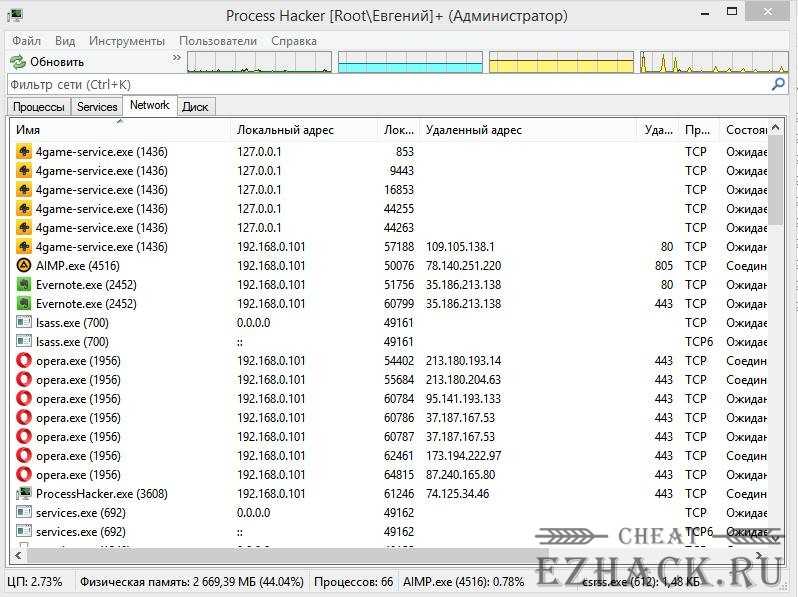
Task: Click the lsass.exe icon on TCP6 row
Action: click(24, 342)
